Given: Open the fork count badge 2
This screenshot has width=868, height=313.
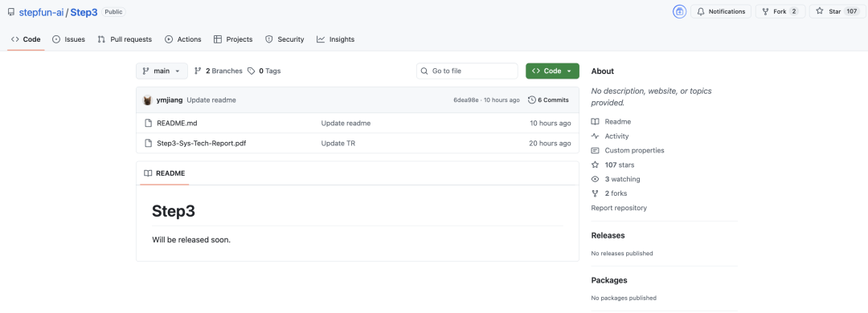Looking at the screenshot, I should point(794,11).
